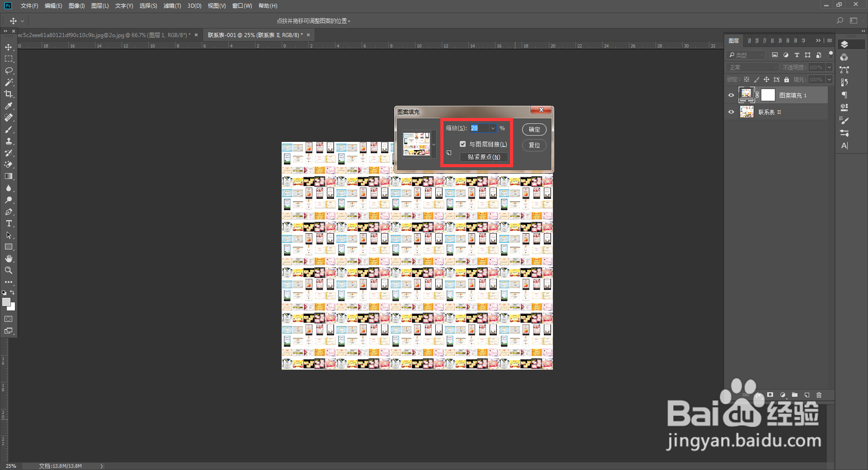Select the Pen tool
868x470 pixels.
(x=9, y=211)
